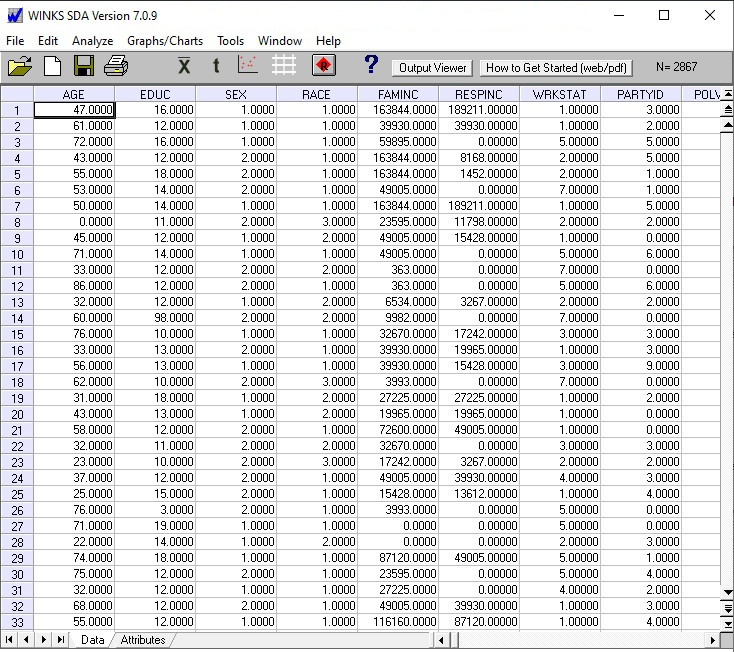
Task: Launch the t-test toolbar icon
Action: [216, 66]
